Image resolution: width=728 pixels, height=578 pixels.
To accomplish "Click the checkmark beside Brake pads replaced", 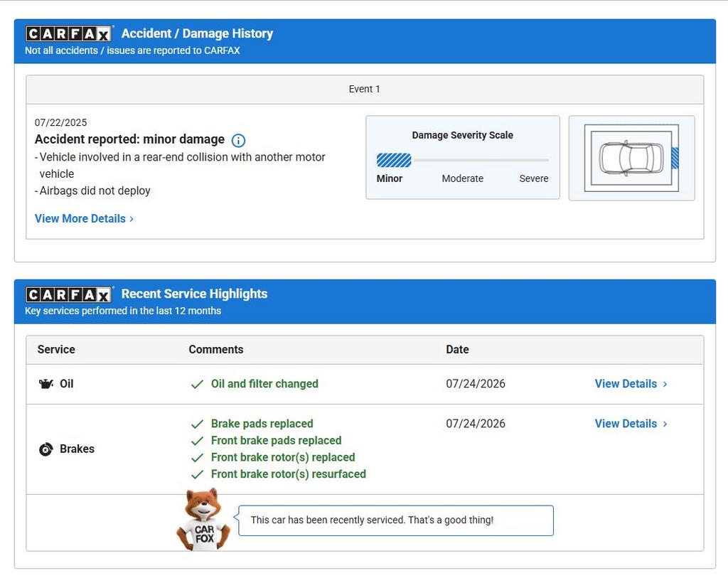I will 198,424.
